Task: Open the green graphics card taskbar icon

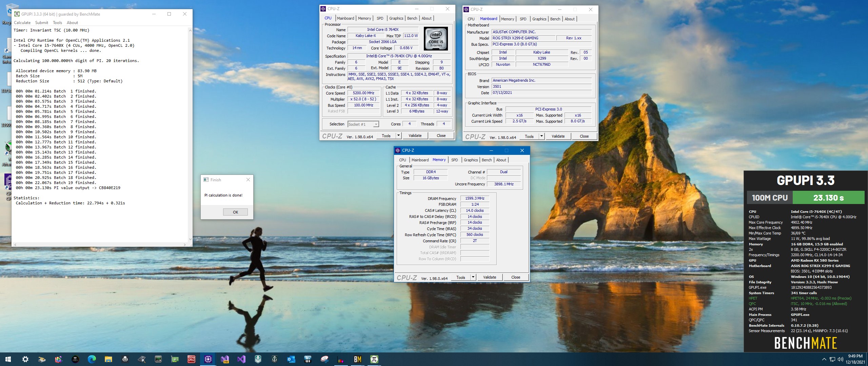Action: [175, 359]
